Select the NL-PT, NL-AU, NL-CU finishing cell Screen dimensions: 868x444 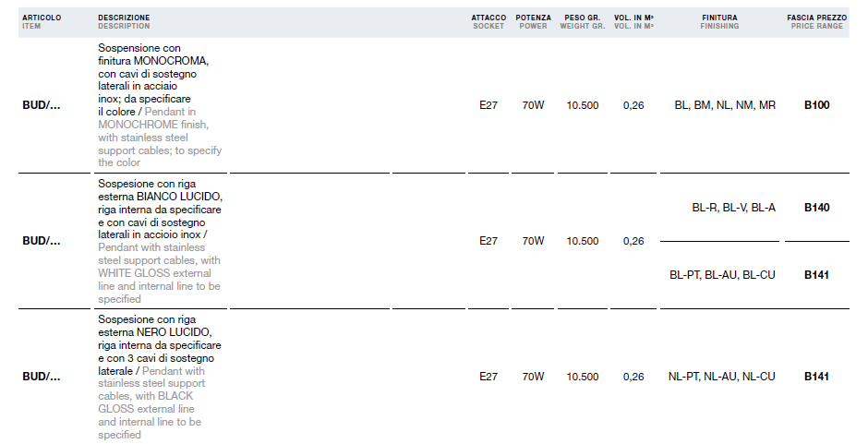721,377
